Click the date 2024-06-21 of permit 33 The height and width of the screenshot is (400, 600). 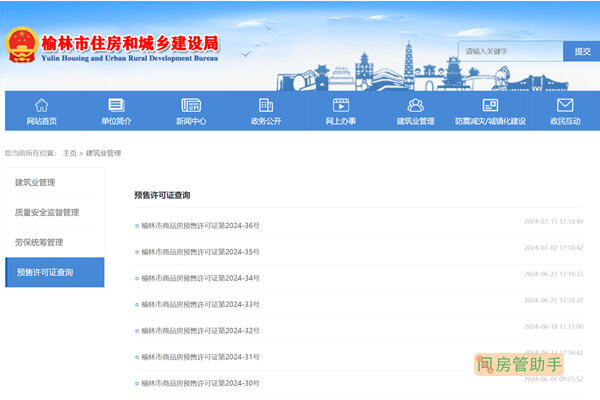[553, 300]
